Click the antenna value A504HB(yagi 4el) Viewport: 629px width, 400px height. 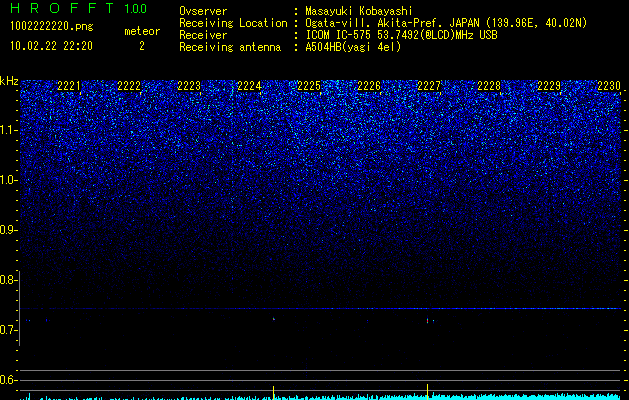(353, 47)
